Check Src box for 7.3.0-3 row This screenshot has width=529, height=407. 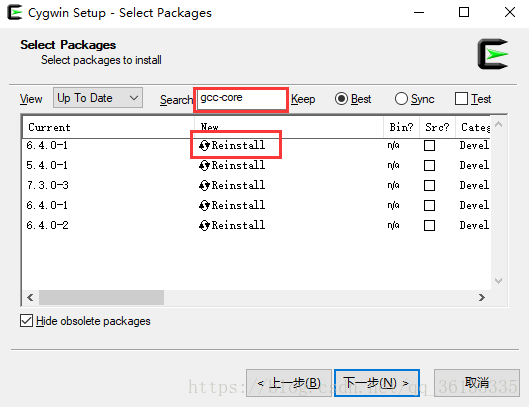(x=429, y=186)
